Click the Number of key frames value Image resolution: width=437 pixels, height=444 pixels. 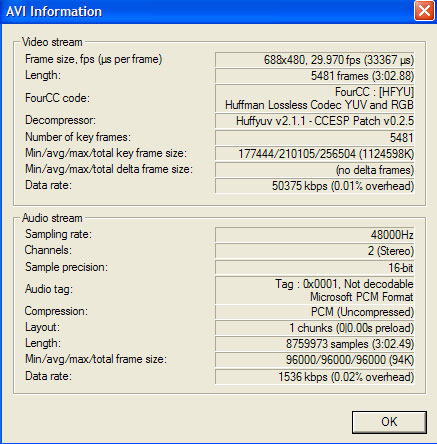(315, 137)
